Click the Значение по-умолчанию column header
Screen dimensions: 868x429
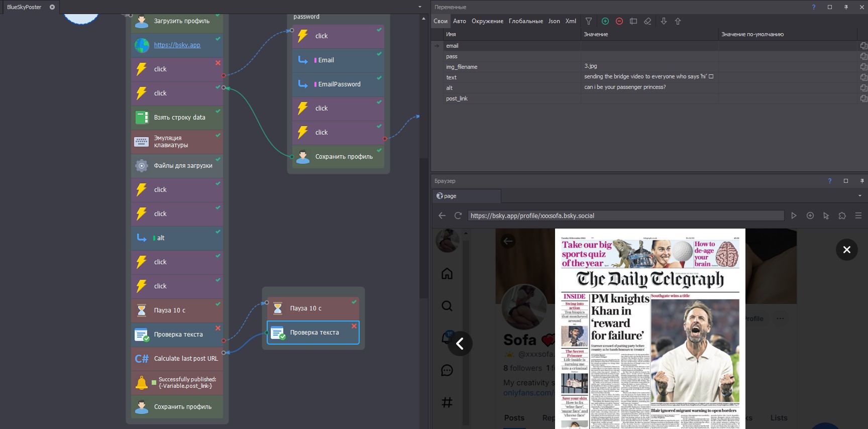click(787, 34)
